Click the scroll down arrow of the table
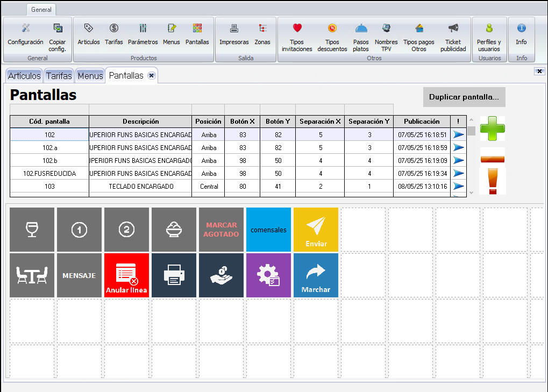 click(x=471, y=193)
